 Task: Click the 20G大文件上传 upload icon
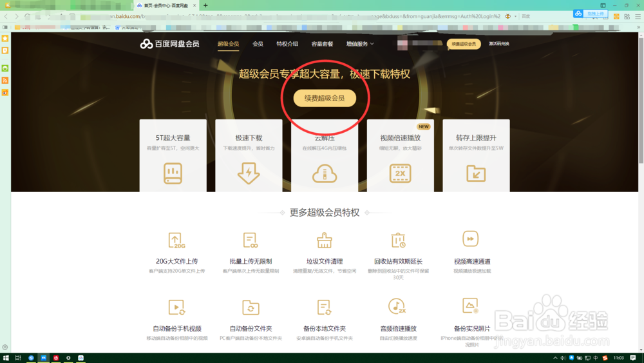[x=176, y=240]
